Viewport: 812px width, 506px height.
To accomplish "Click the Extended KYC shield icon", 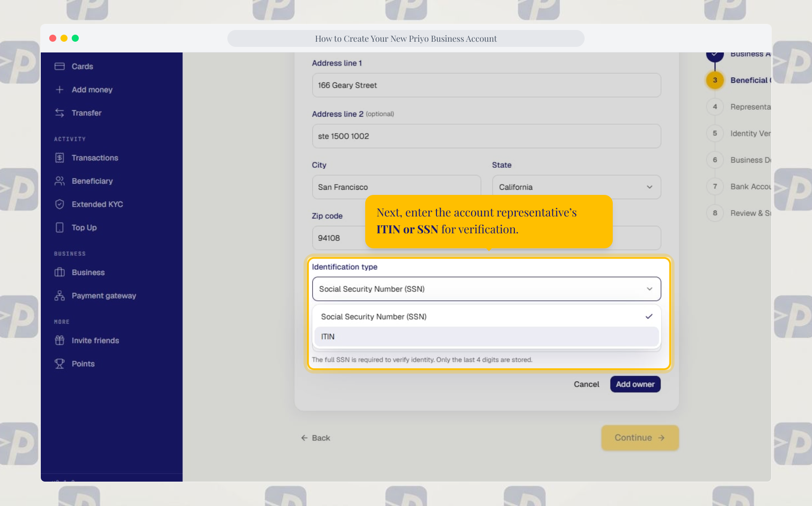I will point(60,204).
